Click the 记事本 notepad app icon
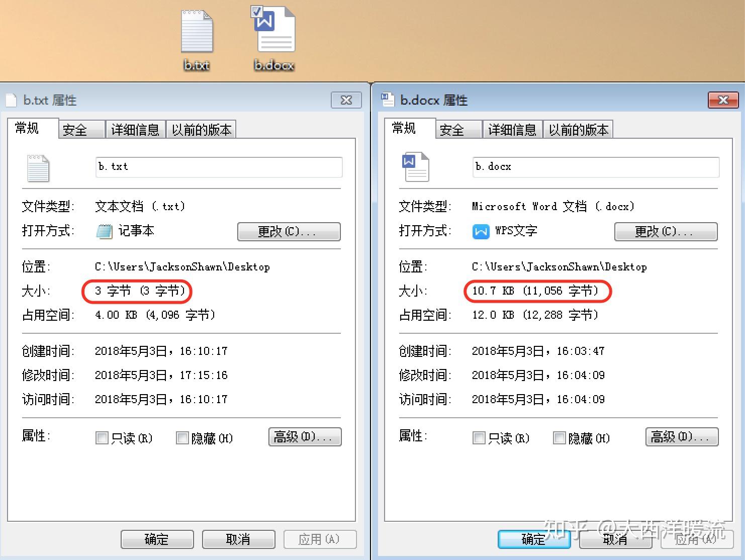Viewport: 745px width, 560px height. [104, 231]
